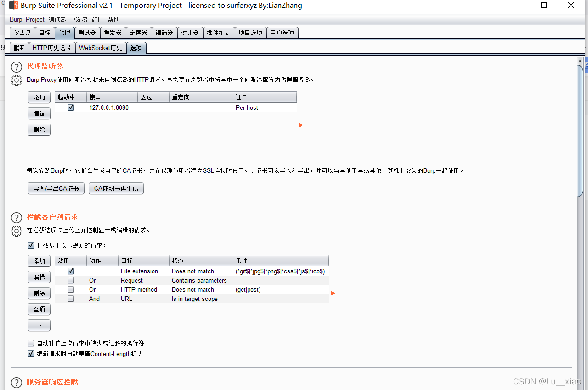The image size is (588, 390).
Task: Switch to the 插件扩展 tab
Action: tap(219, 33)
